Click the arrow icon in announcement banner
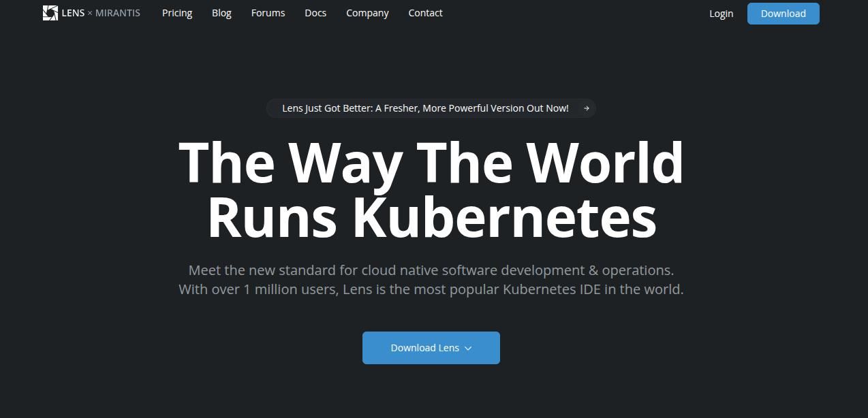 [x=586, y=108]
